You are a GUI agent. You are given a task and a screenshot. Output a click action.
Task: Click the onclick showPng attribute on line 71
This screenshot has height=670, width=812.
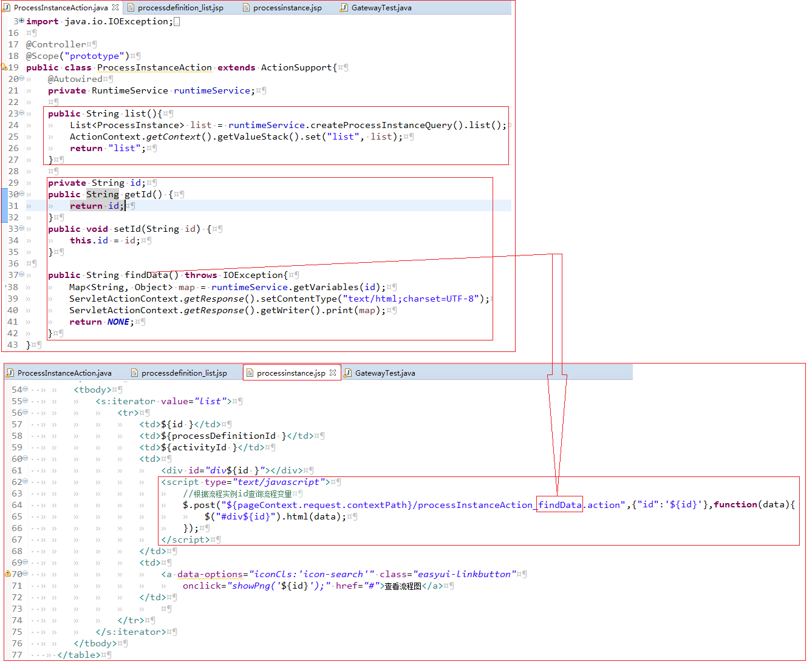256,586
